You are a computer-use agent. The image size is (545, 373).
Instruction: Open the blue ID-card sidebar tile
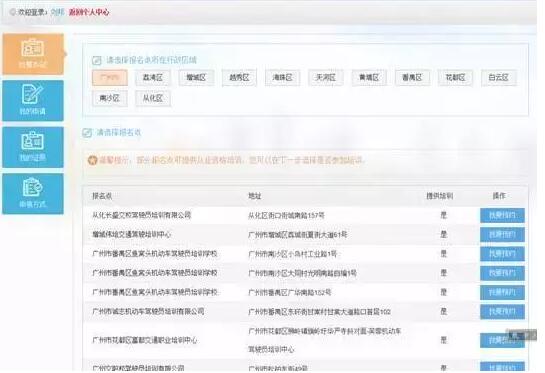coord(33,147)
